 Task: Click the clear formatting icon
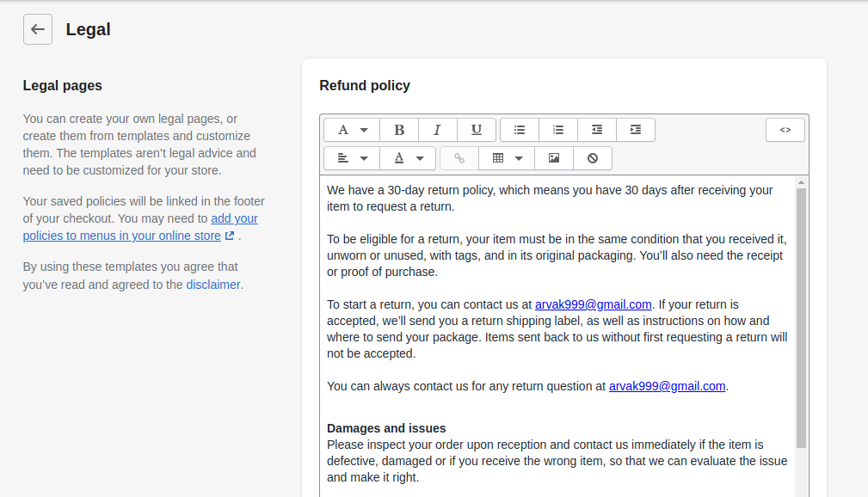pos(593,158)
